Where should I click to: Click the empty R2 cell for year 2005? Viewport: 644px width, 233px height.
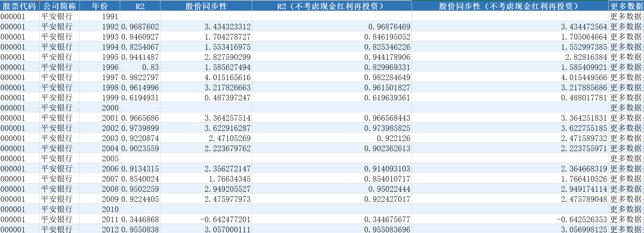pyautogui.click(x=140, y=158)
